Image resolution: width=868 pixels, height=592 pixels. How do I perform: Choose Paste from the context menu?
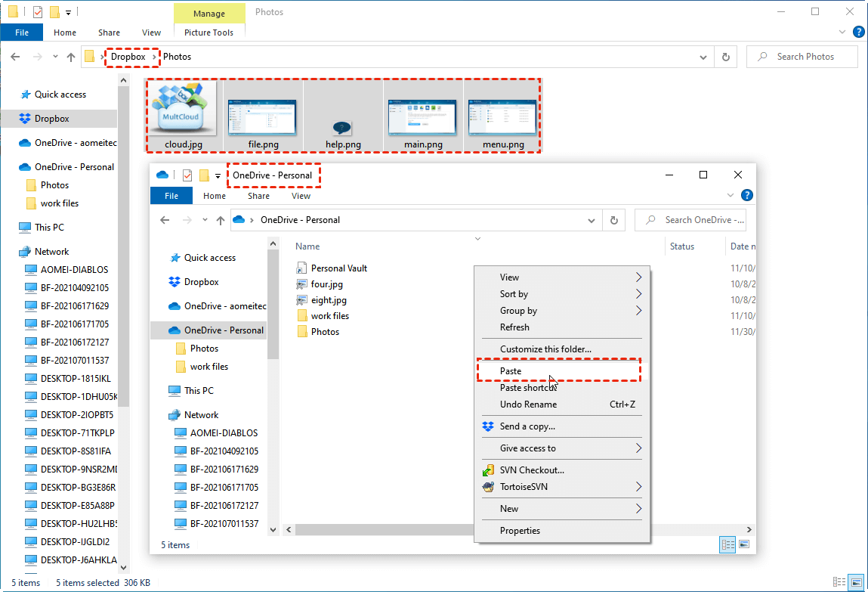coord(511,371)
